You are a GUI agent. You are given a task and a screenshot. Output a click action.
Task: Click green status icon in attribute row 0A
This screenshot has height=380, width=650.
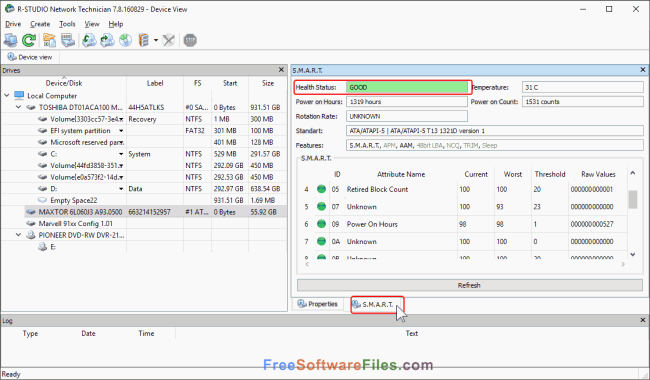(x=321, y=242)
